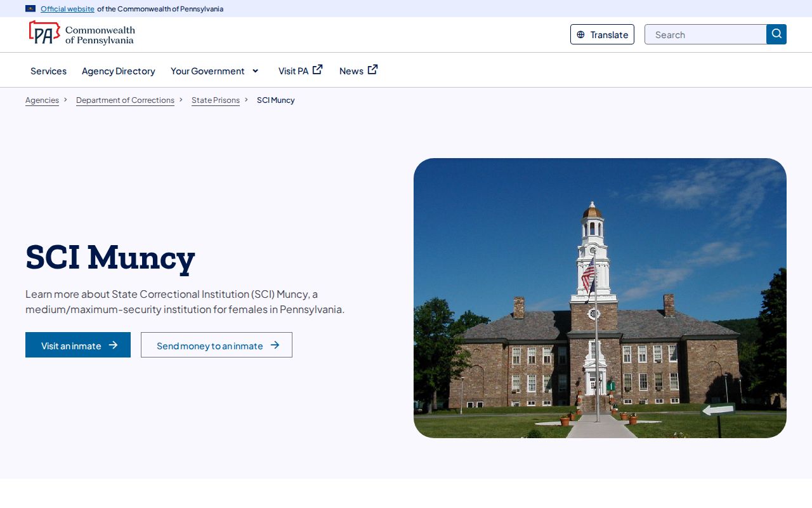This screenshot has height=508, width=812.
Task: Open the Services menu item
Action: click(x=48, y=71)
